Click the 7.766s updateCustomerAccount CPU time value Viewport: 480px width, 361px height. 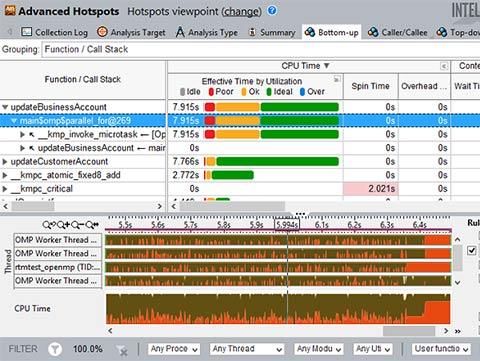186,162
